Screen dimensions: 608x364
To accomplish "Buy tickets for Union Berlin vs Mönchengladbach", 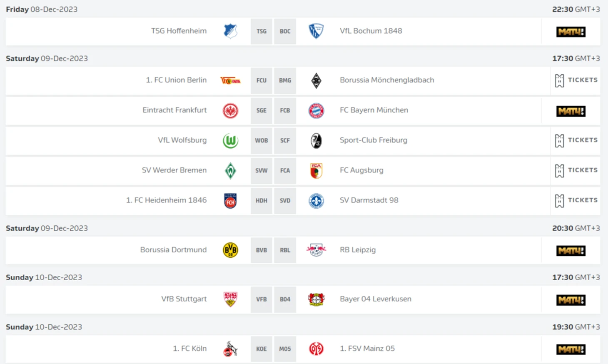I will pyautogui.click(x=576, y=80).
